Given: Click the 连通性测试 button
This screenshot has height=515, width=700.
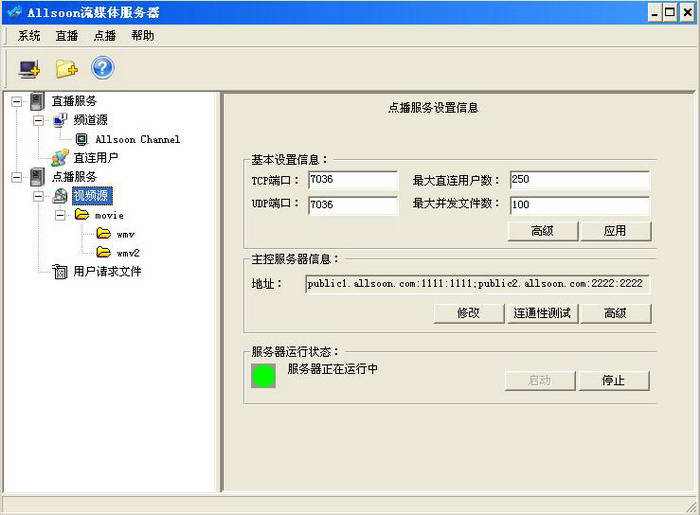Looking at the screenshot, I should [x=542, y=313].
